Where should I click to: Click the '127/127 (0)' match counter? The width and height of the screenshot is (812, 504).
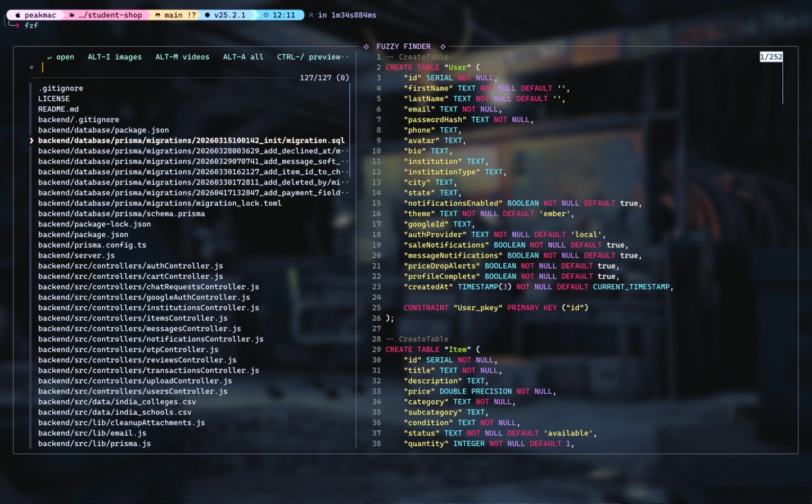click(324, 78)
